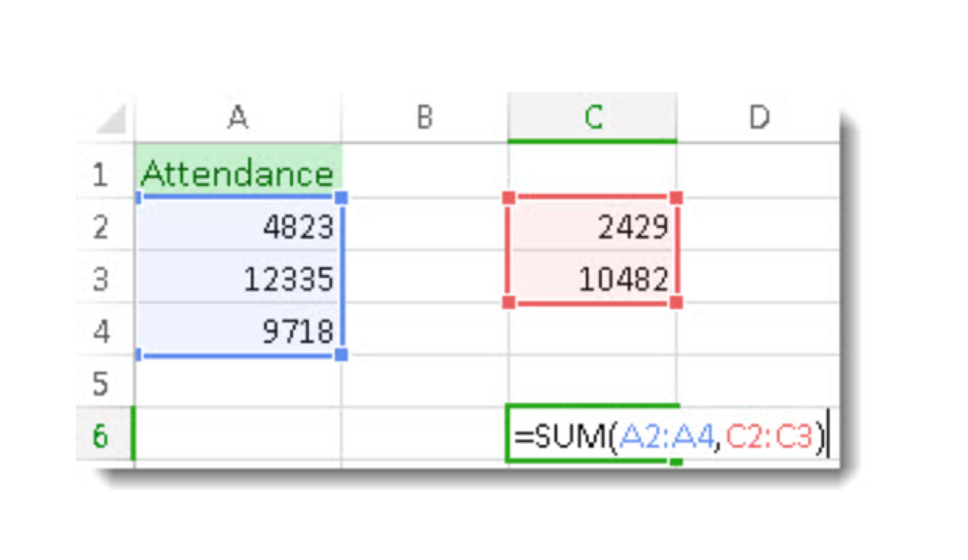Select row 5 header
This screenshot has height=560, width=968.
pos(101,383)
